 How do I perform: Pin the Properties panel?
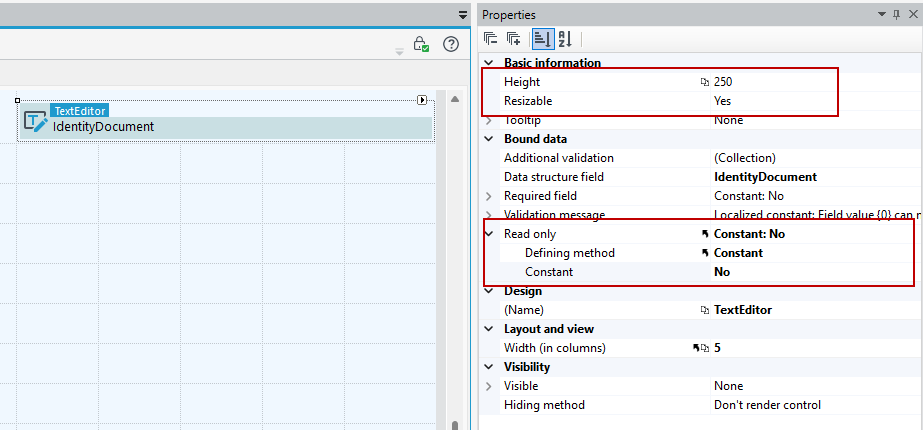pyautogui.click(x=897, y=15)
